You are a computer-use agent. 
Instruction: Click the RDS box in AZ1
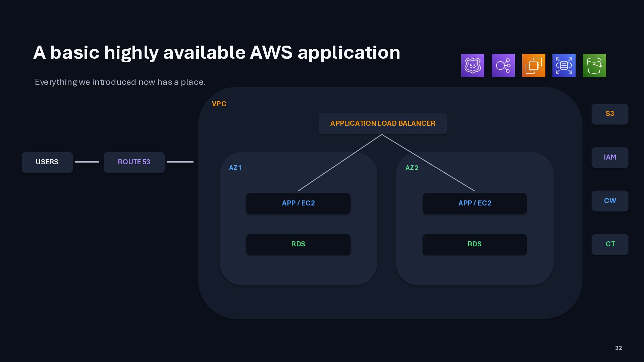tap(299, 244)
